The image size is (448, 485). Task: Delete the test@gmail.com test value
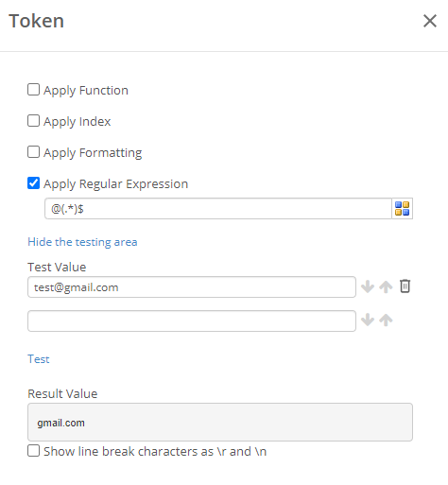[x=405, y=286]
